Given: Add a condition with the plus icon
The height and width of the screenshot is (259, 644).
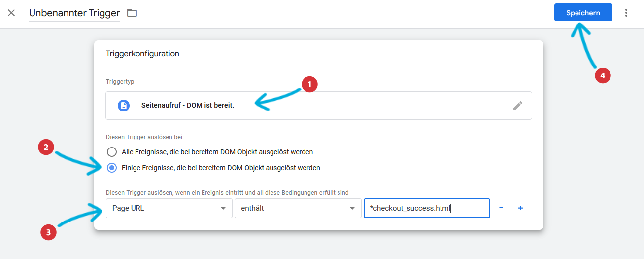Looking at the screenshot, I should (520, 208).
